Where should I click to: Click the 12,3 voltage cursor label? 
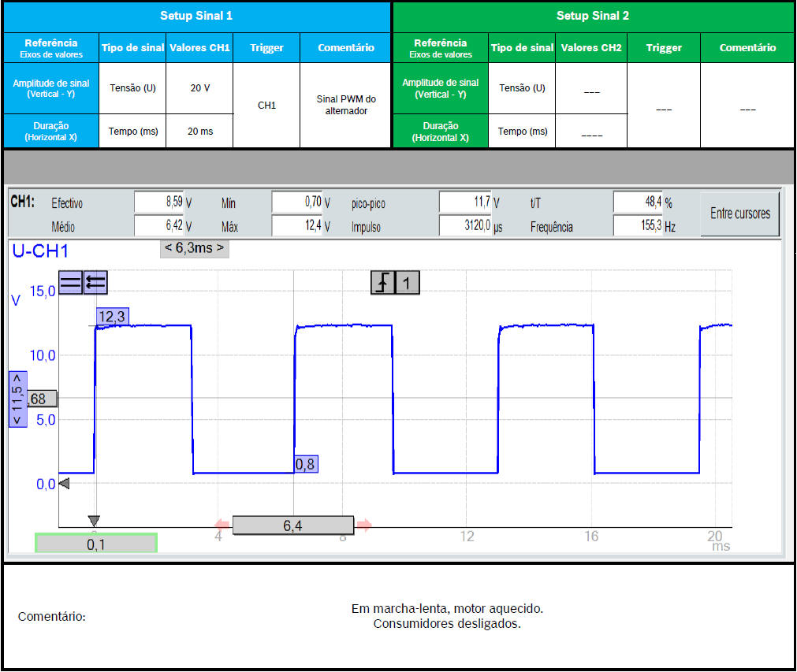click(x=112, y=317)
